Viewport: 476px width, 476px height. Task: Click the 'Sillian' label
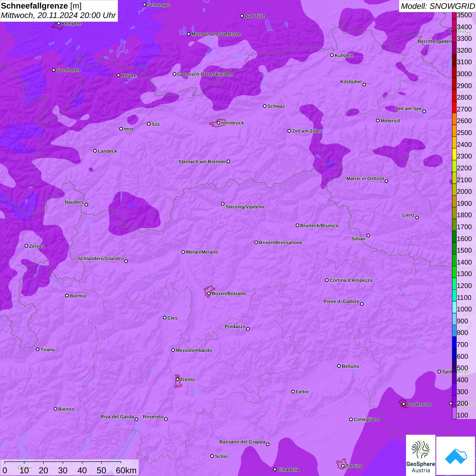(358, 239)
